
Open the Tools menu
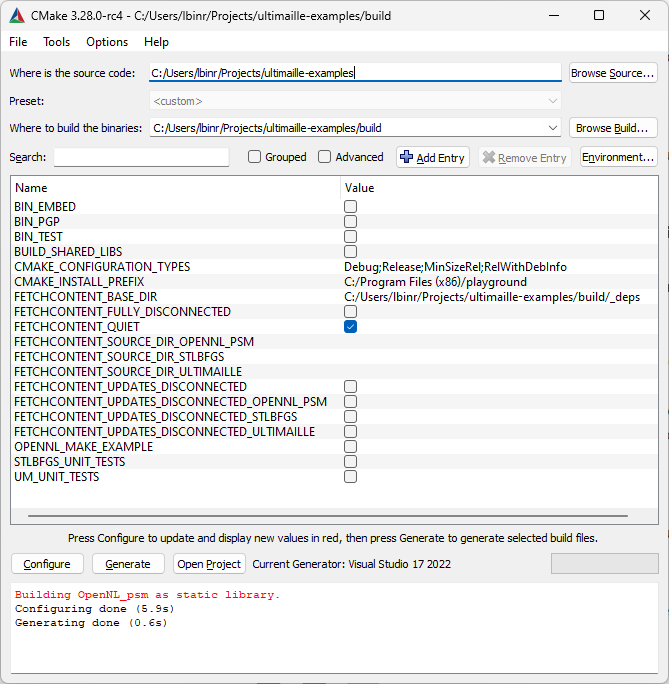[x=57, y=42]
